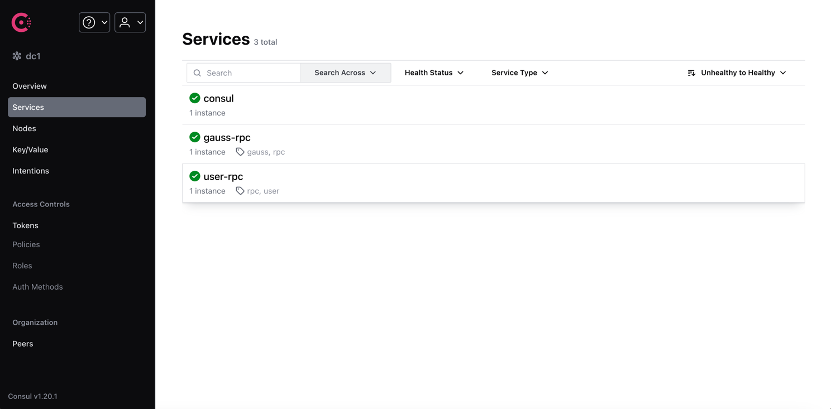Open the gauss-rpc service details
The height and width of the screenshot is (410, 832).
tap(227, 137)
